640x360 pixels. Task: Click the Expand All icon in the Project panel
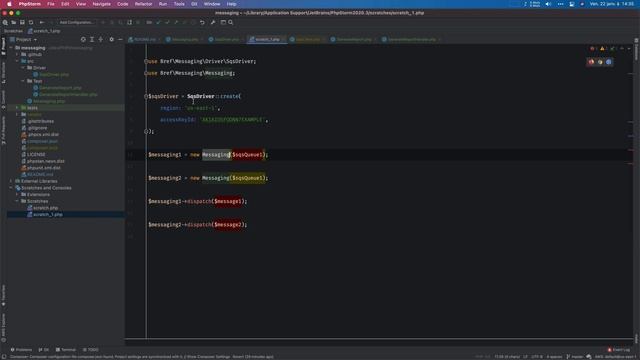92,40
